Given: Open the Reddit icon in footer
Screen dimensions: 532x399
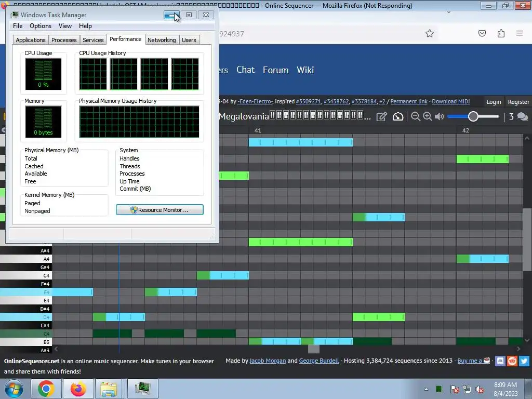Looking at the screenshot, I should [512, 361].
